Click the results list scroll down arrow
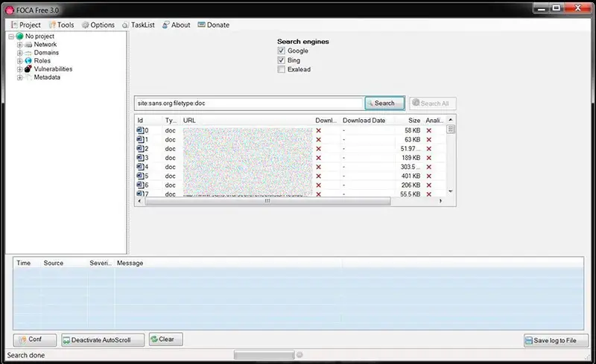The image size is (596, 364). tap(451, 191)
